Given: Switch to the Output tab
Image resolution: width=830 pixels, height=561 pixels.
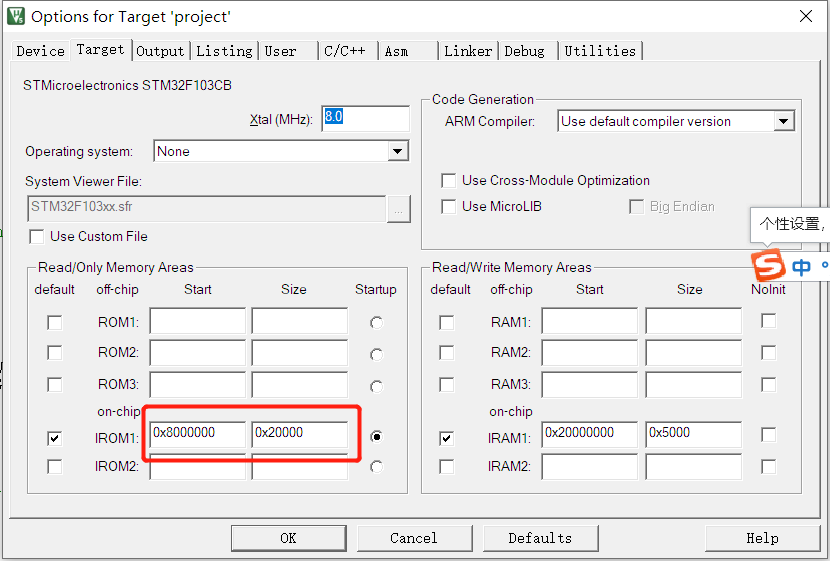Looking at the screenshot, I should tap(160, 51).
